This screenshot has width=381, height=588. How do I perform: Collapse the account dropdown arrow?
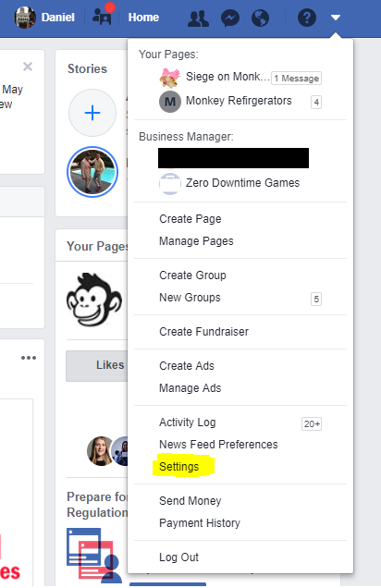336,18
